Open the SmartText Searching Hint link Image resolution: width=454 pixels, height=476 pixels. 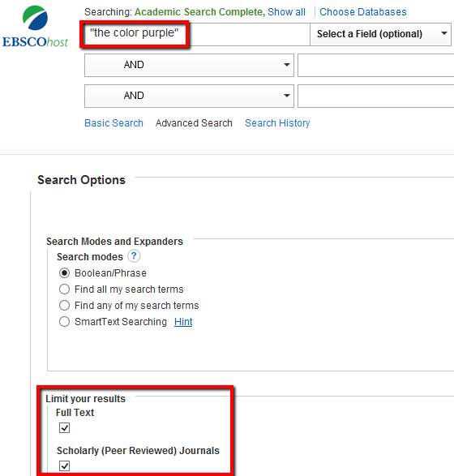point(183,321)
